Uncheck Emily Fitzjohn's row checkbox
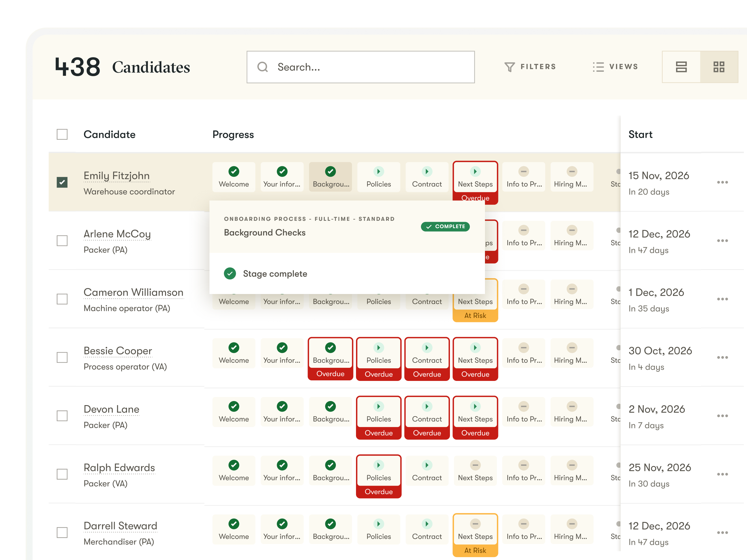 pyautogui.click(x=62, y=182)
